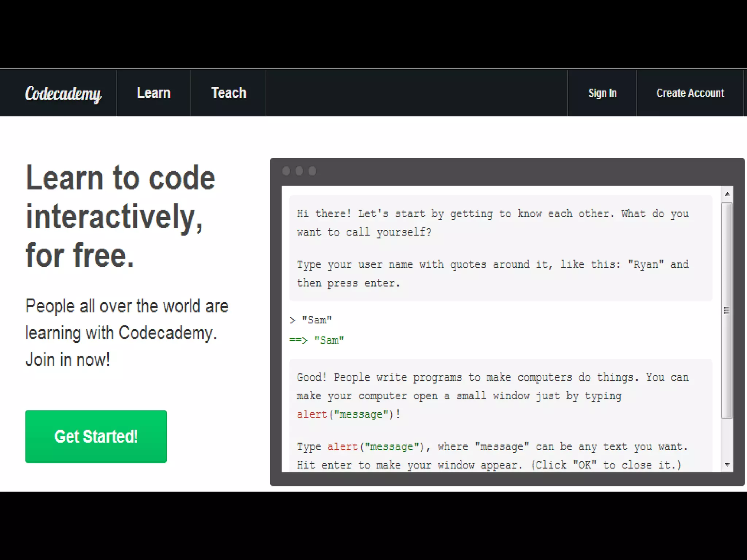
Task: Click the third gray dot in console titlebar
Action: [x=313, y=171]
